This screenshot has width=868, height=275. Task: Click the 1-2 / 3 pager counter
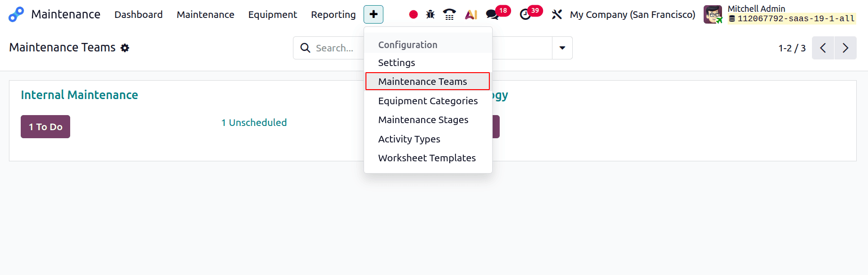click(792, 48)
